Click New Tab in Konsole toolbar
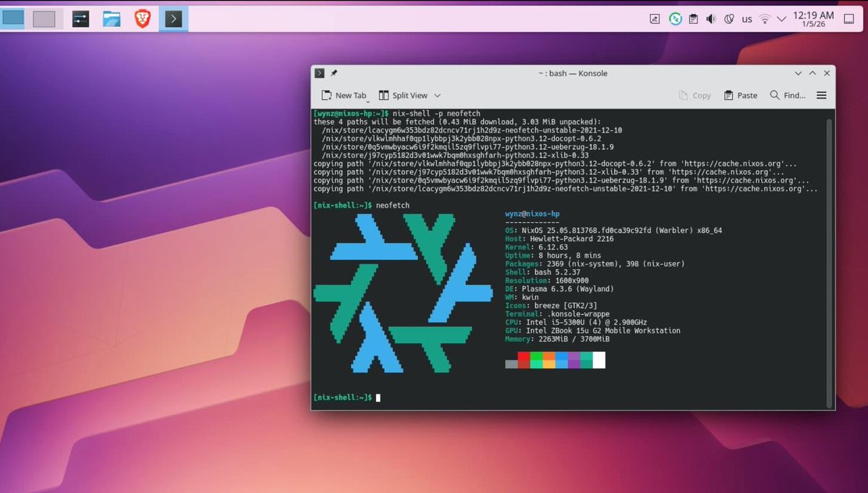This screenshot has height=493, width=868. pyautogui.click(x=344, y=96)
